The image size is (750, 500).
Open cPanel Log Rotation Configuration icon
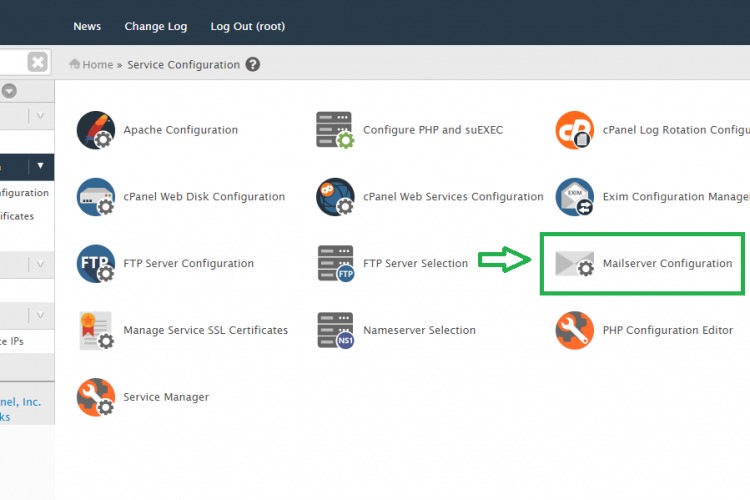coord(574,130)
